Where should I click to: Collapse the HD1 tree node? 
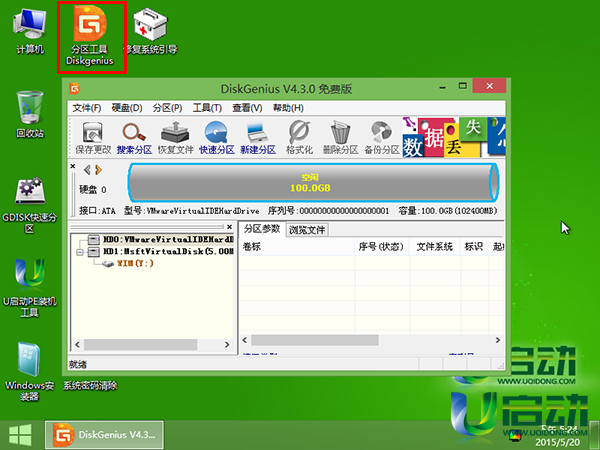pyautogui.click(x=80, y=252)
